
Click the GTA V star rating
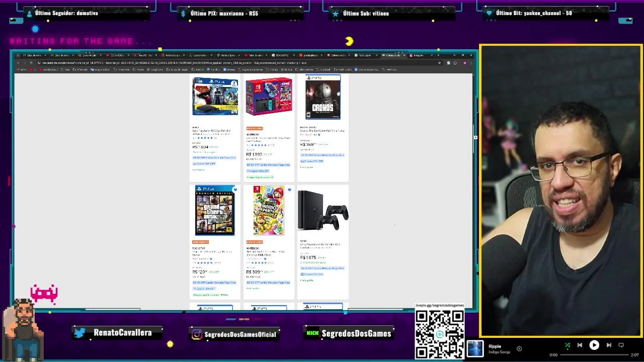204,262
